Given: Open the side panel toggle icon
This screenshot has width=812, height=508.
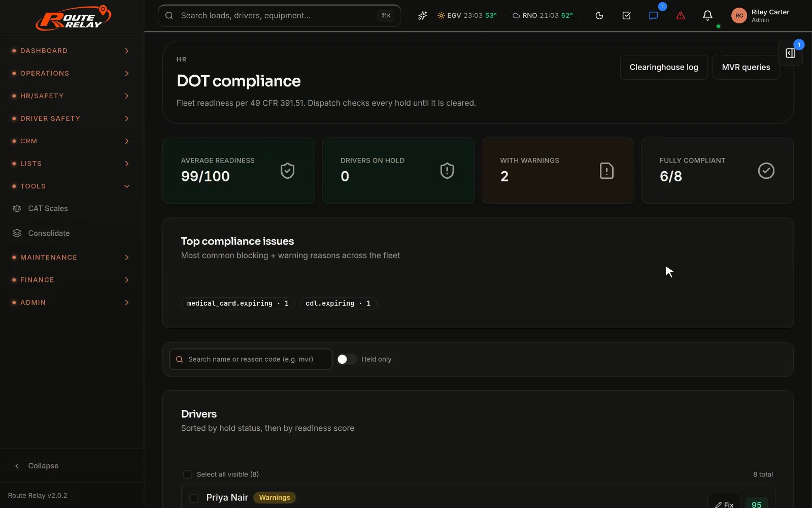Looking at the screenshot, I should tap(790, 53).
